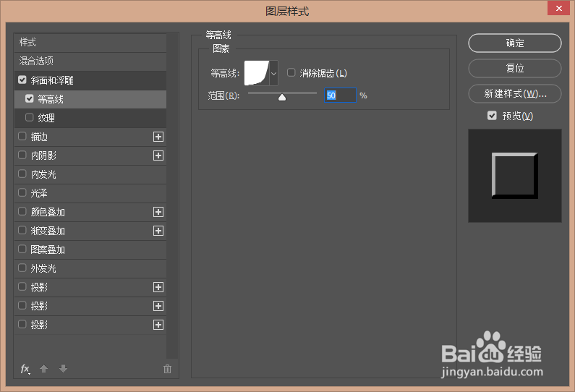The image size is (575, 392).
Task: Move effect up with arrow icon
Action: point(43,369)
